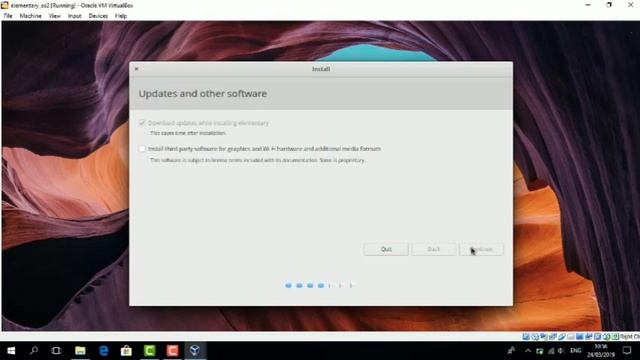This screenshot has height=360, width=640.
Task: Open the Input menu
Action: [75, 16]
